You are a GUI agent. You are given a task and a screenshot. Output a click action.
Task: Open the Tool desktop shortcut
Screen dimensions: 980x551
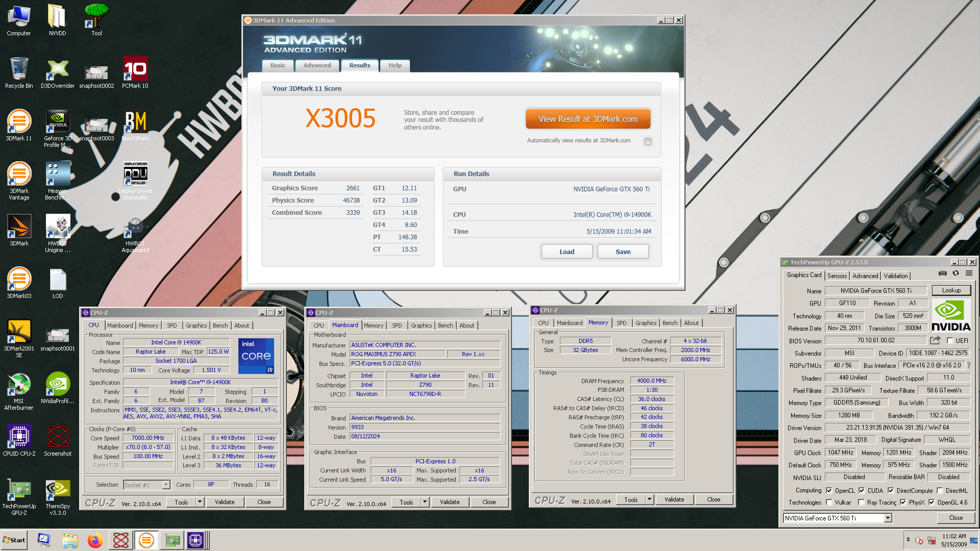tap(96, 20)
